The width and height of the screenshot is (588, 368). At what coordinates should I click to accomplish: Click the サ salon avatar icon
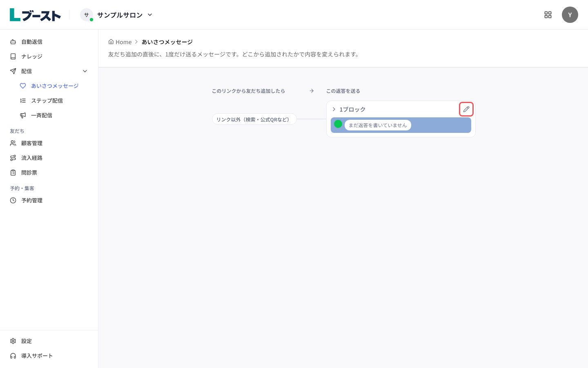[86, 15]
